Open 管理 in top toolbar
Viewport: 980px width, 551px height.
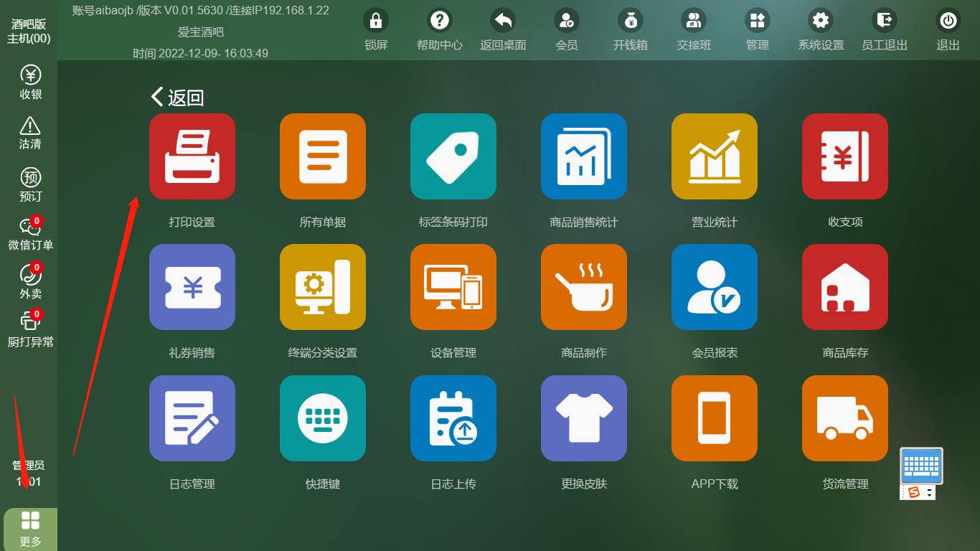[758, 29]
